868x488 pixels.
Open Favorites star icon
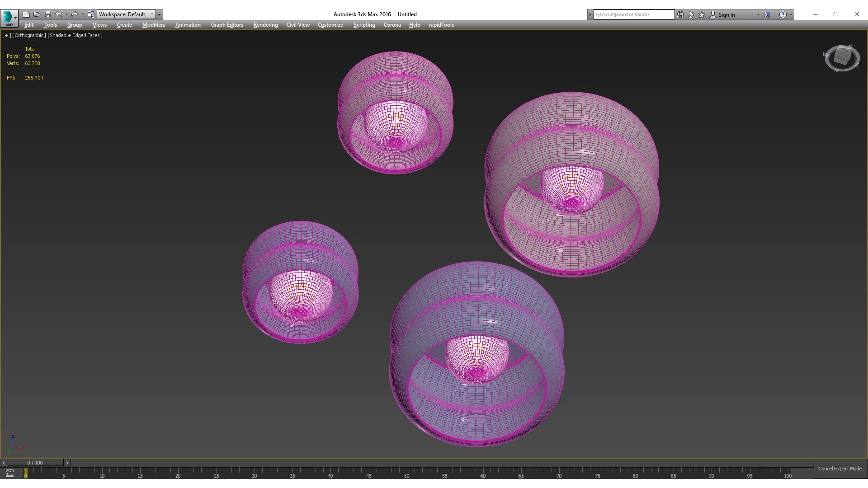click(x=702, y=14)
